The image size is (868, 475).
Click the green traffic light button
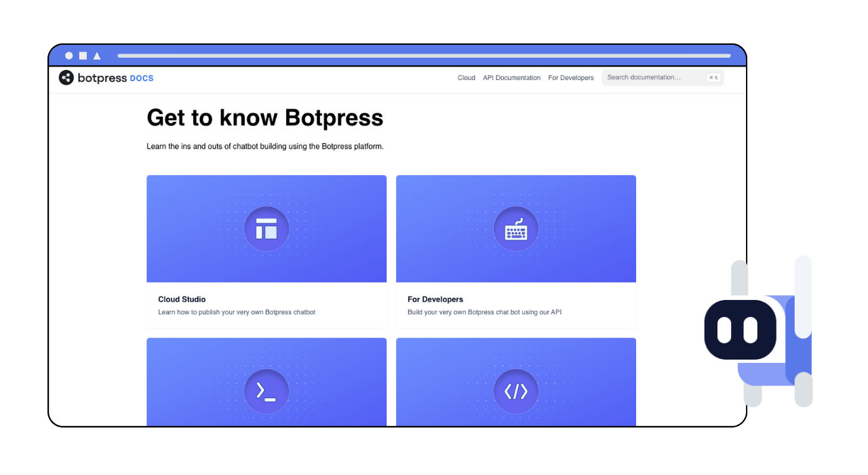pyautogui.click(x=96, y=55)
